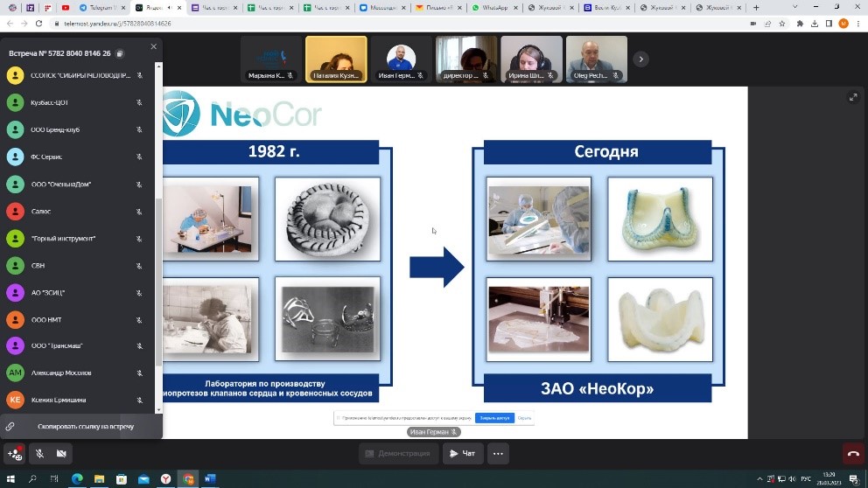868x488 pixels.
Task: Open the Chat panel
Action: [x=462, y=453]
